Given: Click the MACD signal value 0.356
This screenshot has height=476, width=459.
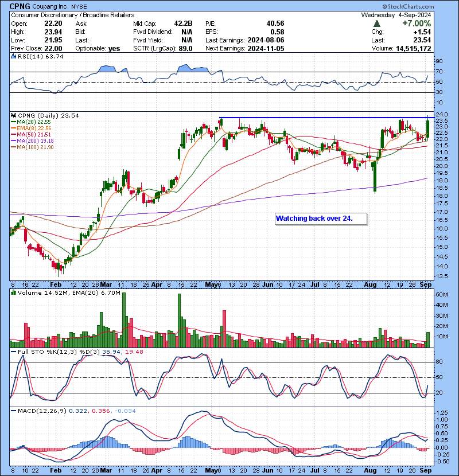Looking at the screenshot, I should [100, 411].
